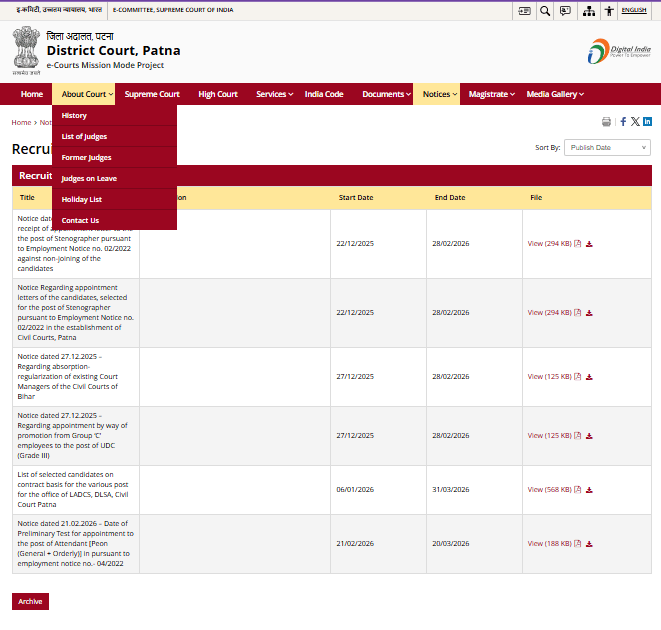The width and height of the screenshot is (661, 630).
Task: Expand the Media Gallery menu
Action: (555, 94)
